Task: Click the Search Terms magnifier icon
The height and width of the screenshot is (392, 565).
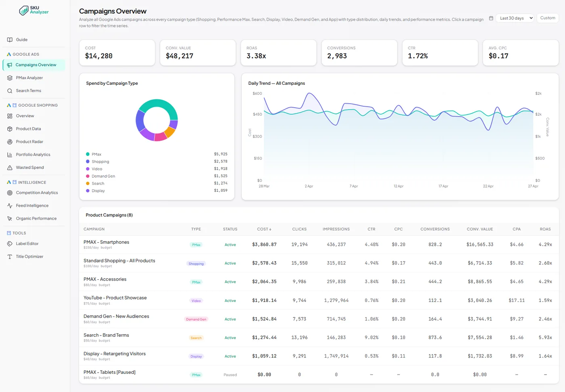Action: click(10, 91)
